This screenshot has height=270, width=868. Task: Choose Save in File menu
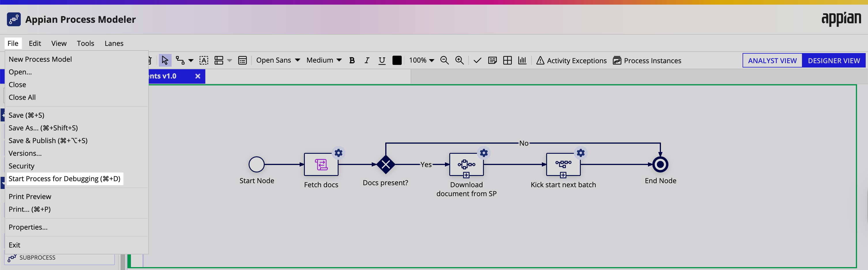(x=77, y=115)
